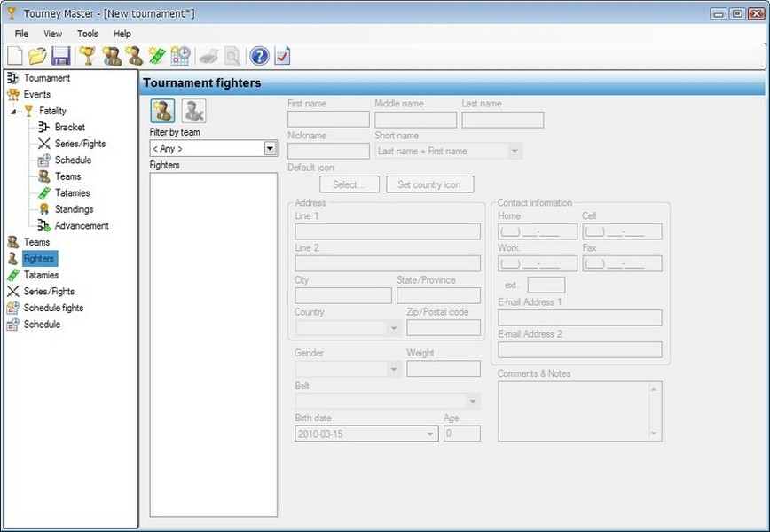The width and height of the screenshot is (770, 532).
Task: Click the Nickname field
Action: [x=328, y=151]
